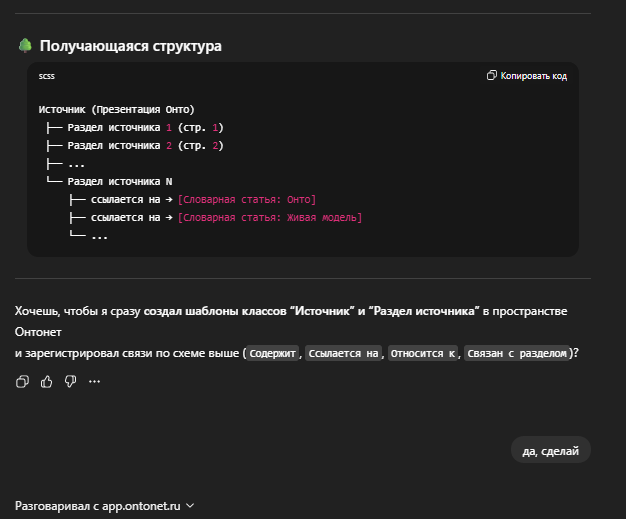Click the 'scss' language label
Image resolution: width=626 pixels, height=519 pixels.
coord(47,76)
